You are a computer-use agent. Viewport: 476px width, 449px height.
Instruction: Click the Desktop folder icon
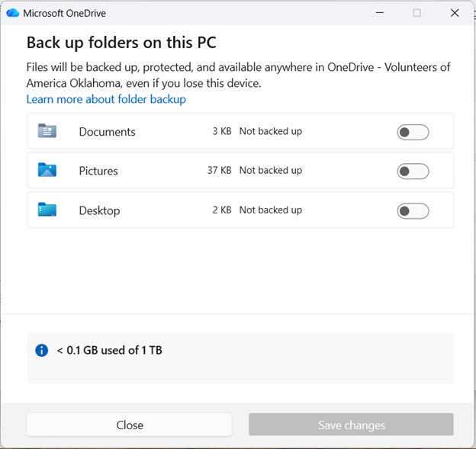47,210
